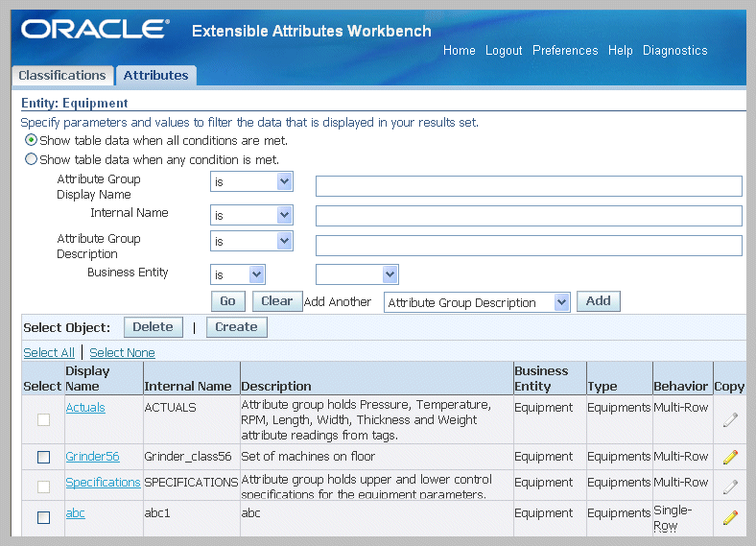
Task: Click the Delete button
Action: click(x=154, y=327)
